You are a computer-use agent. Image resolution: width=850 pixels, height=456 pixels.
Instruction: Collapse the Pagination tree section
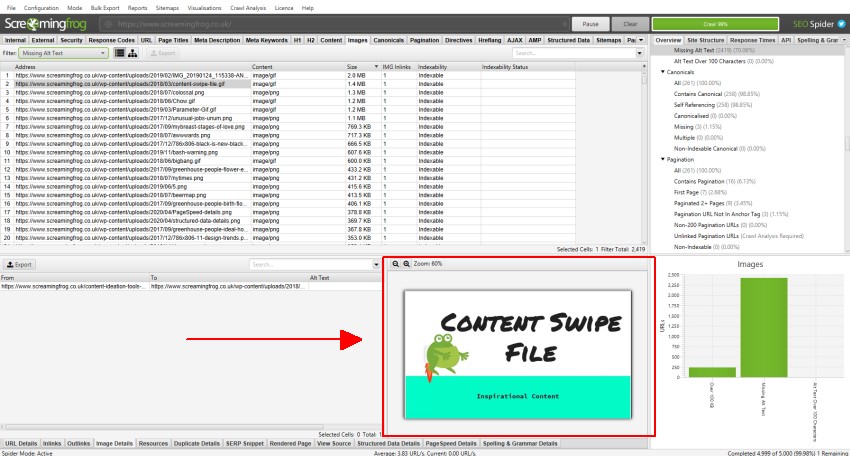(663, 159)
